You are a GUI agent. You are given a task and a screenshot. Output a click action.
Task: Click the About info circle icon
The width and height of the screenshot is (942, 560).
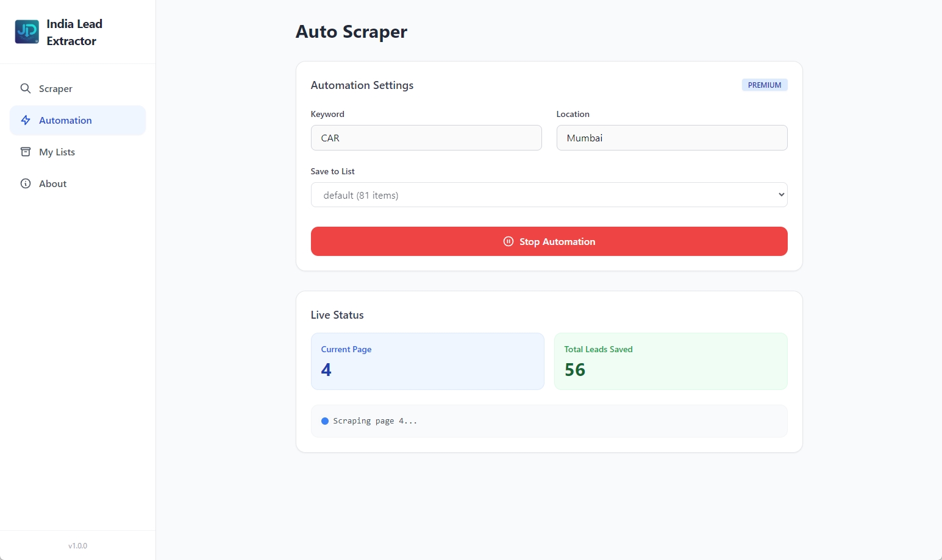tap(26, 183)
